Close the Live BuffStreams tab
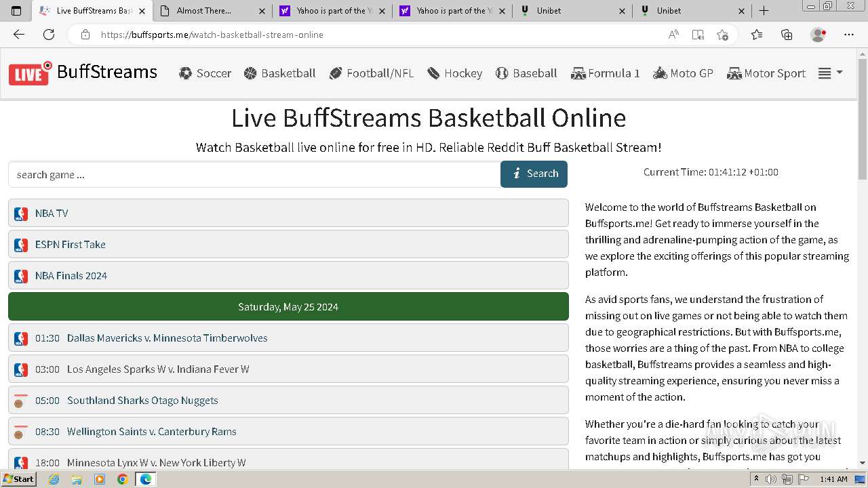 142,11
